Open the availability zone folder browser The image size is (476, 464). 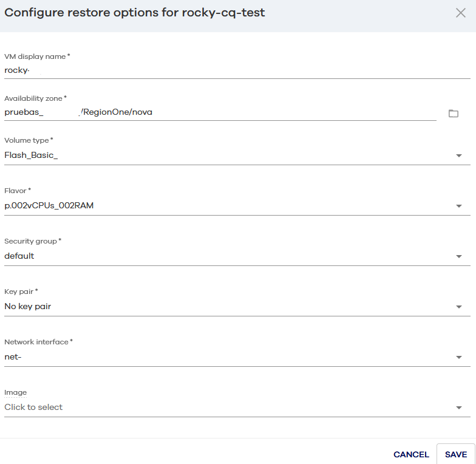point(453,114)
